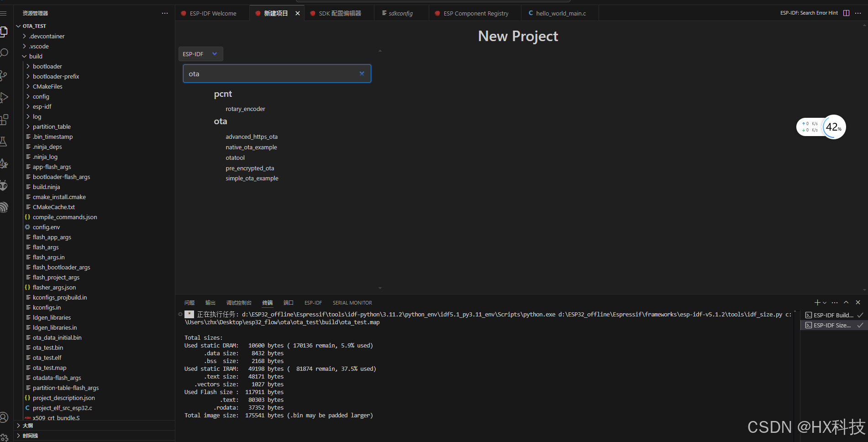Split the editor to the right
This screenshot has width=868, height=442.
point(846,13)
